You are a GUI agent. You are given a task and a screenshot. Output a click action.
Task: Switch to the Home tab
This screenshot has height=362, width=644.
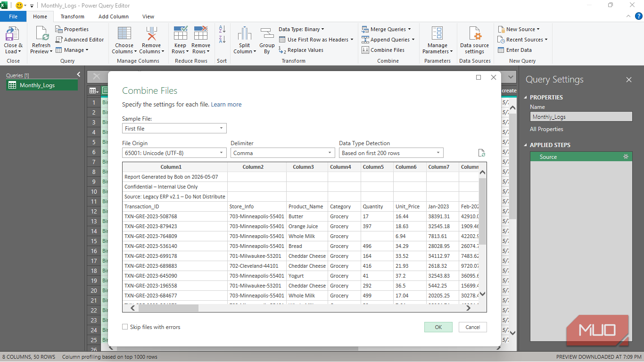(40, 16)
